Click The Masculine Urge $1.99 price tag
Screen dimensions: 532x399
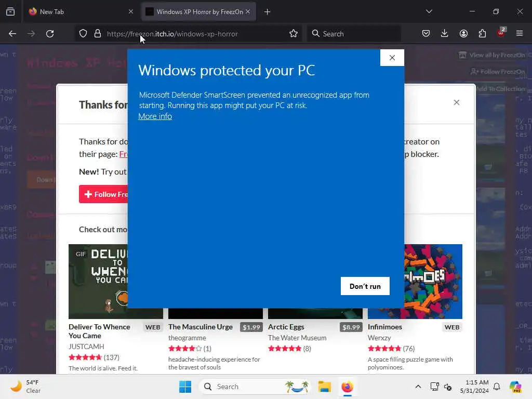click(251, 327)
